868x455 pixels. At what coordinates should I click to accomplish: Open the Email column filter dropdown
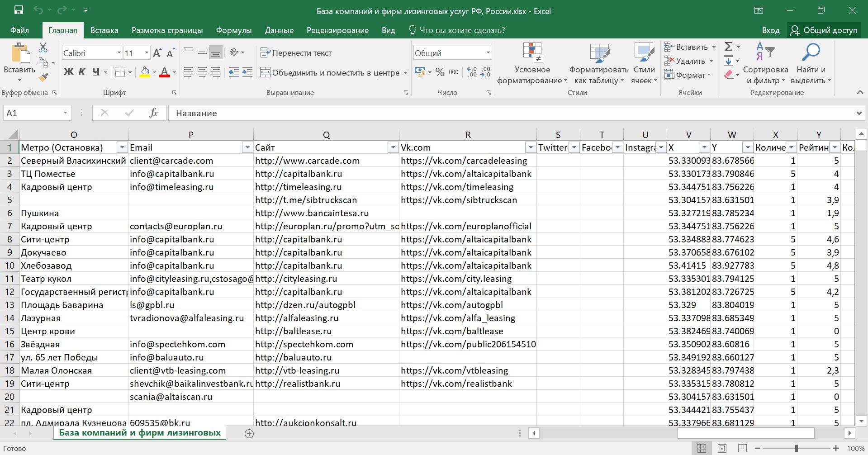247,147
